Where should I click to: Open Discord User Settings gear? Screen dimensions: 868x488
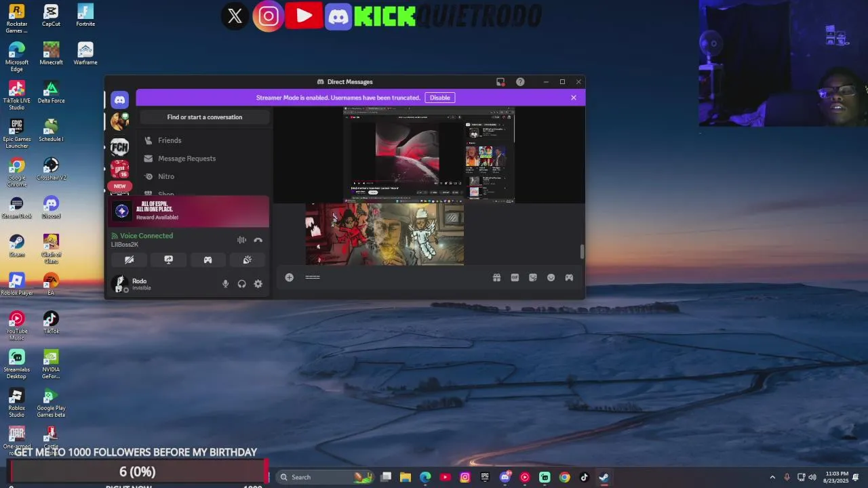(x=258, y=284)
